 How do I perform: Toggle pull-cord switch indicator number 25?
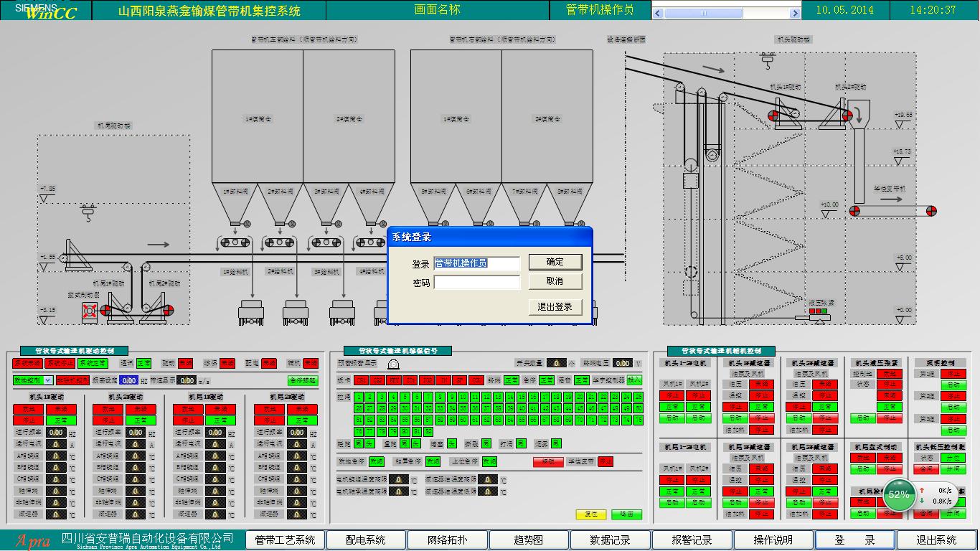639,397
